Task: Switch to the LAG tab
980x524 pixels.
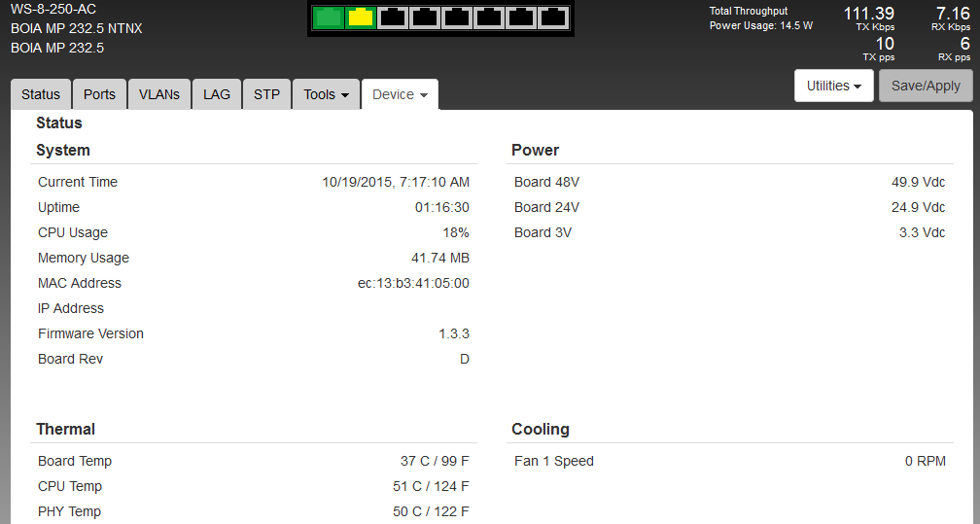Action: click(217, 94)
